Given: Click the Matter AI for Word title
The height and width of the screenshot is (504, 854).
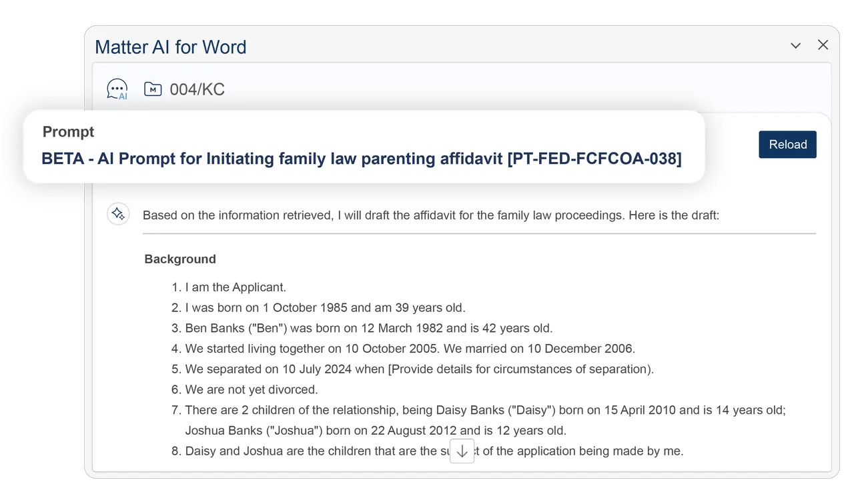Looking at the screenshot, I should click(171, 47).
